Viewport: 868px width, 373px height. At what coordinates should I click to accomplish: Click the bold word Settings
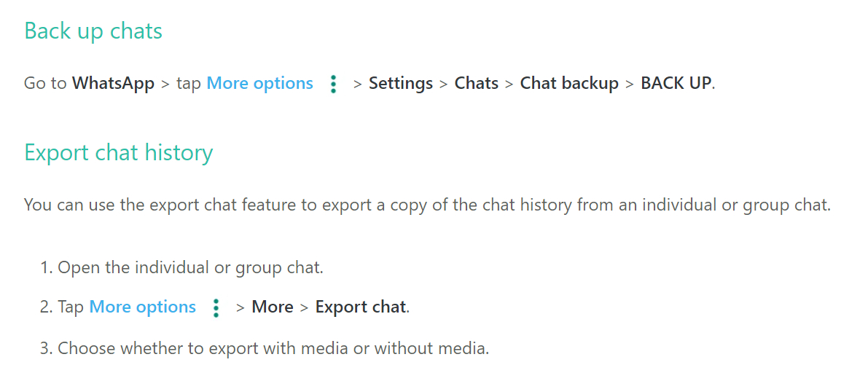click(401, 84)
